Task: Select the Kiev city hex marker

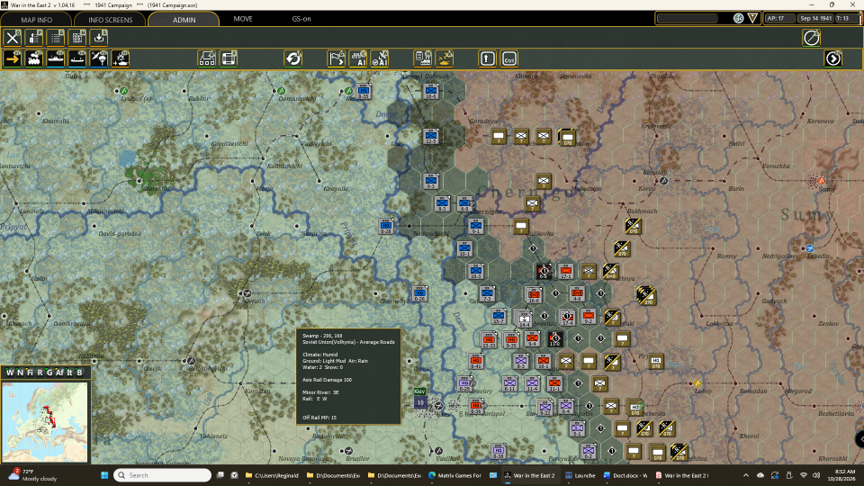Action: (420, 402)
